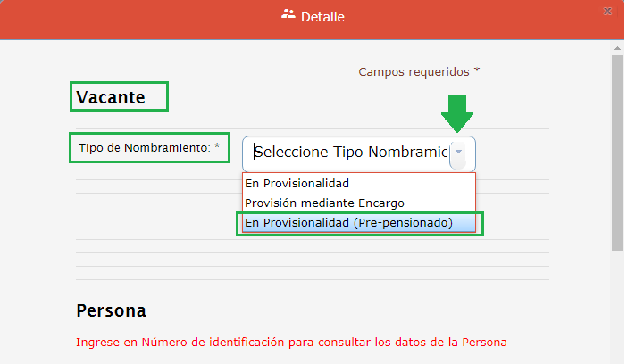Click the Vacante section heading

pos(111,96)
